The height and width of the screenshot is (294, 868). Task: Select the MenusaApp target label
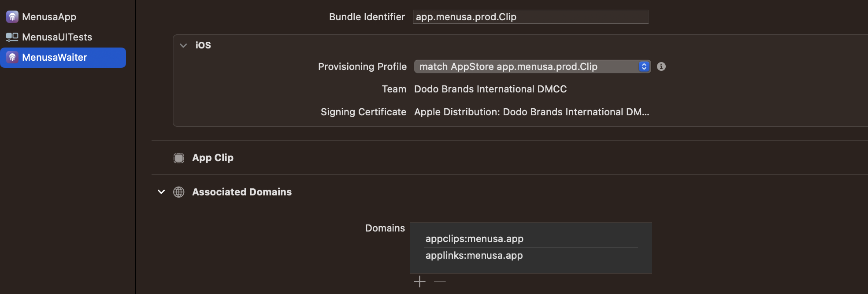(x=49, y=17)
